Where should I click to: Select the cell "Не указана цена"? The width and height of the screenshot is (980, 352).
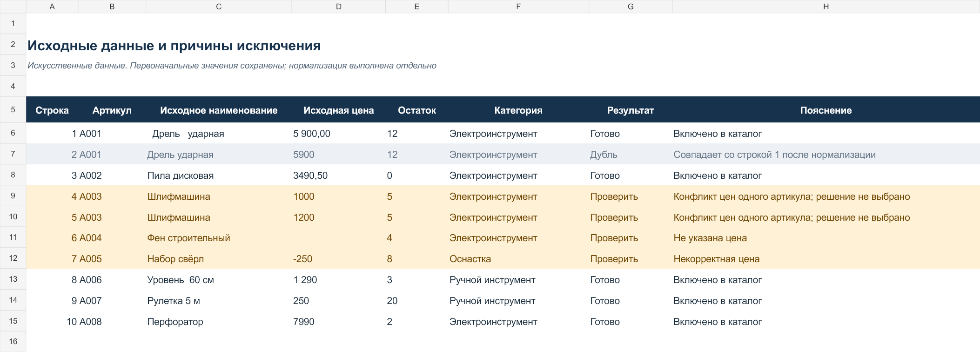(x=826, y=238)
